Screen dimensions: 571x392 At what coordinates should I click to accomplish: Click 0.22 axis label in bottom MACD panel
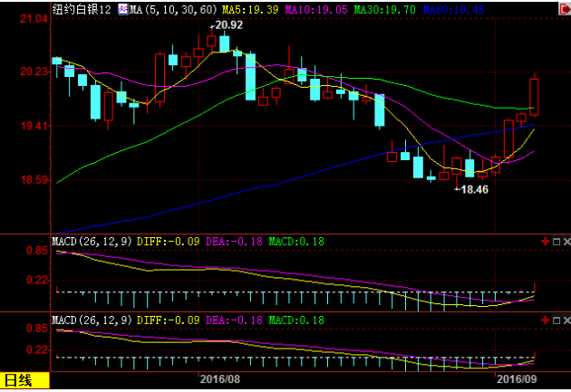tap(37, 349)
